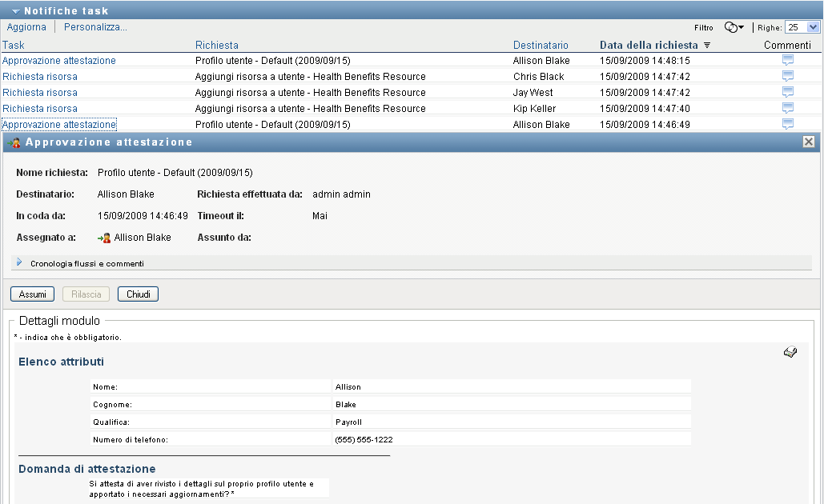The height and width of the screenshot is (504, 824).
Task: View comments icon for 14:46:49 row
Action: pyautogui.click(x=787, y=124)
